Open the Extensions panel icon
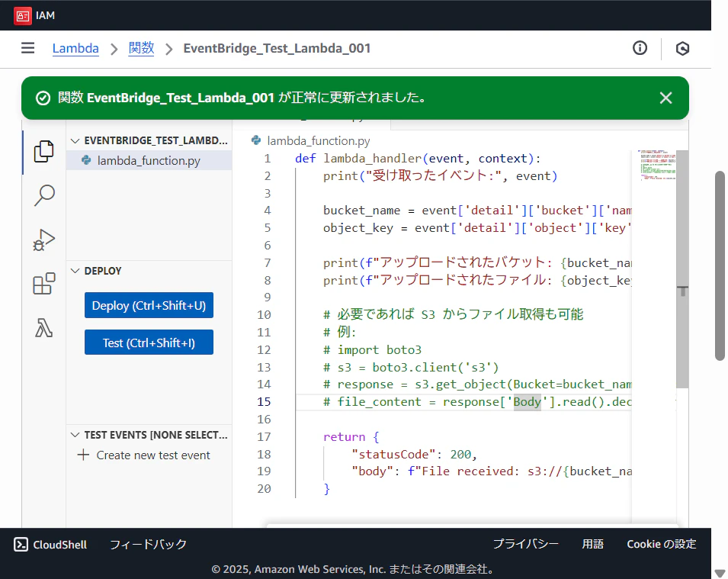 [44, 284]
